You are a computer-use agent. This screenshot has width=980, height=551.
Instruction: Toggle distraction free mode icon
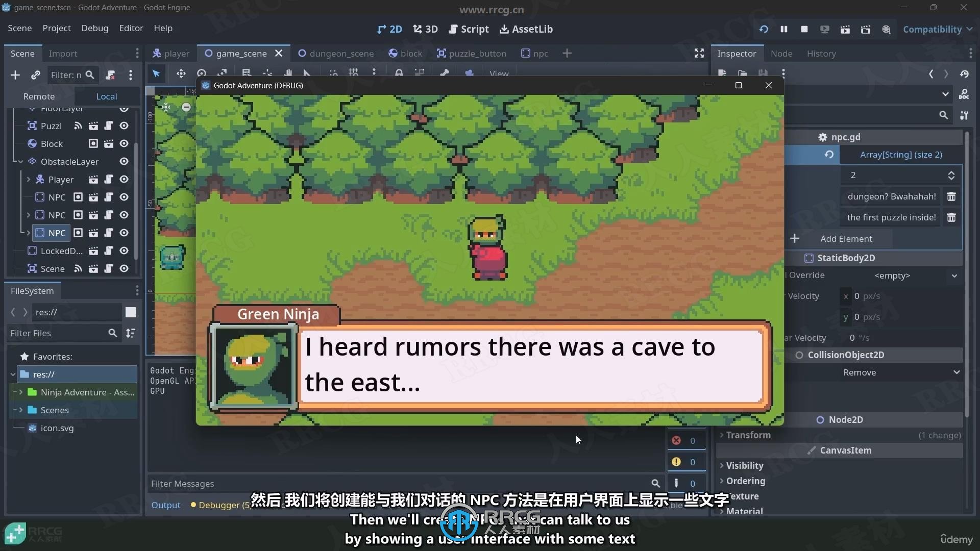699,53
